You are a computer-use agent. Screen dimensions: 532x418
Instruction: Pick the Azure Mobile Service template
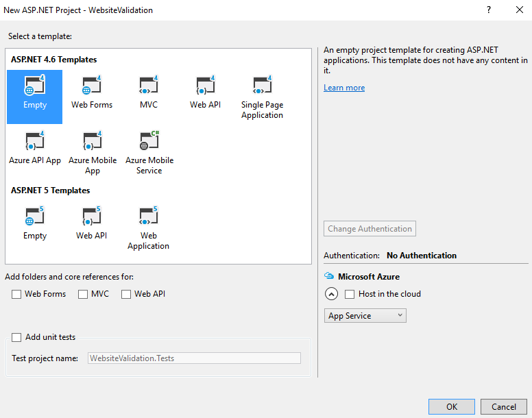click(x=149, y=142)
